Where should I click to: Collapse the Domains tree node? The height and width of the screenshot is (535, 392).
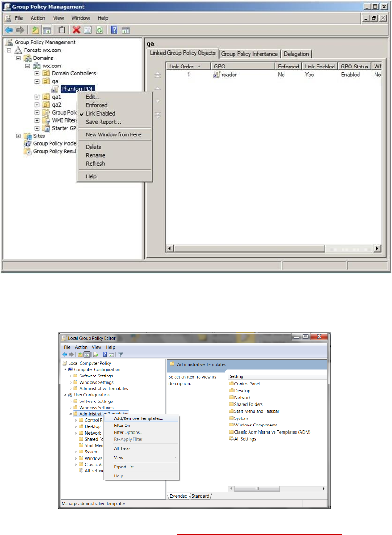point(18,58)
